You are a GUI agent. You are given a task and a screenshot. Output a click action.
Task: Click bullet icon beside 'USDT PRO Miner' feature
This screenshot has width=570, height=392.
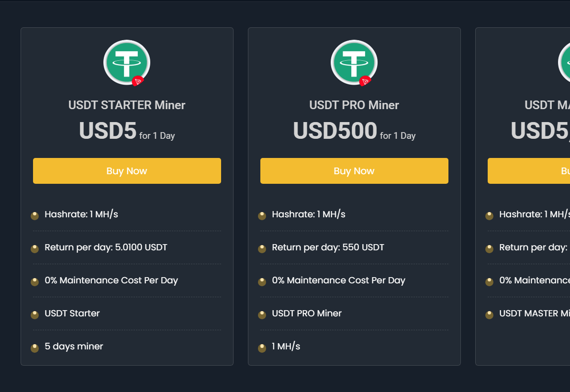262,315
